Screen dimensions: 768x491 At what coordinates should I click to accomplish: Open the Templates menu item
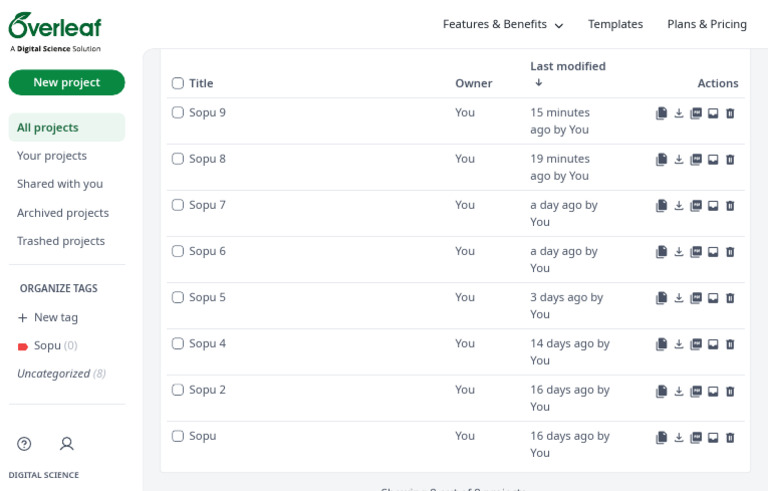tap(615, 24)
